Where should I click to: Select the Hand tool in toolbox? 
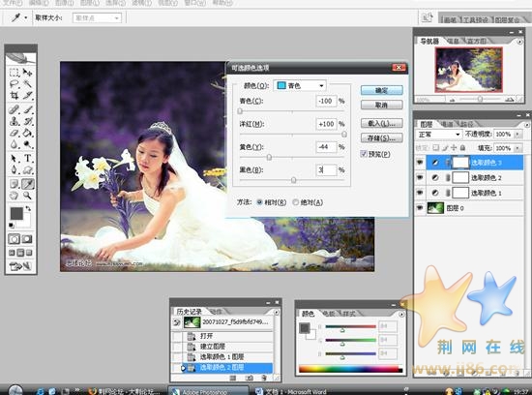point(15,196)
